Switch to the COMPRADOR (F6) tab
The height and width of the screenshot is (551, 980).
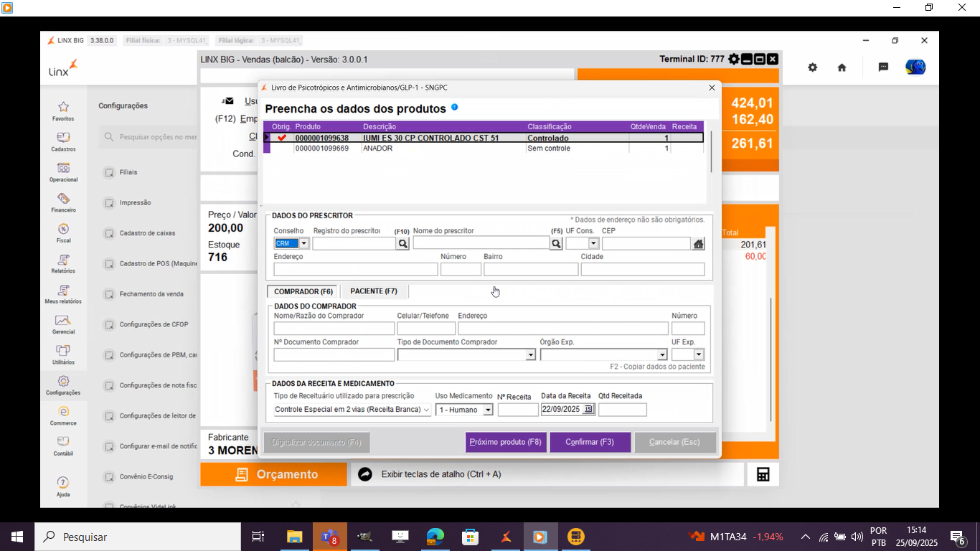pos(303,291)
